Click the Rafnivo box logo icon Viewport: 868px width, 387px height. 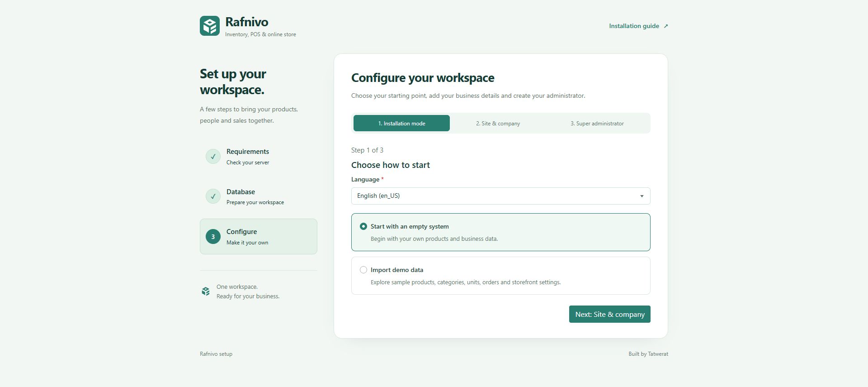[210, 26]
